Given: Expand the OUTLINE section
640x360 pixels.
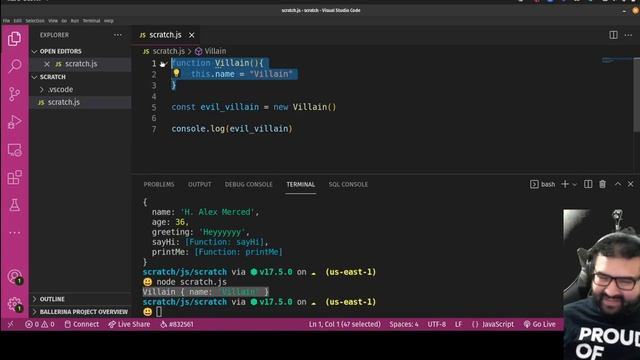Looking at the screenshot, I should [x=80, y=299].
